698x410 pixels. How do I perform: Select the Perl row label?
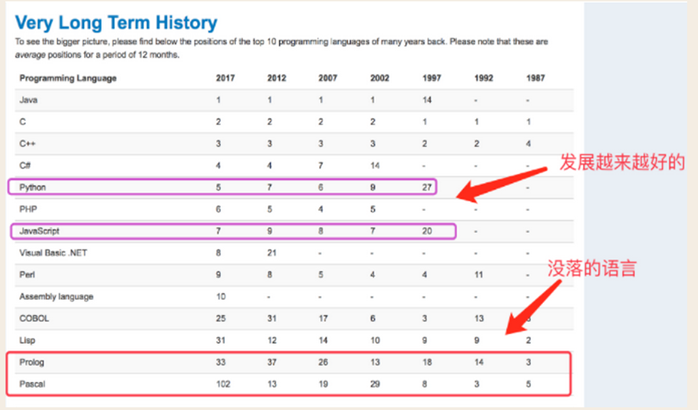pyautogui.click(x=27, y=275)
